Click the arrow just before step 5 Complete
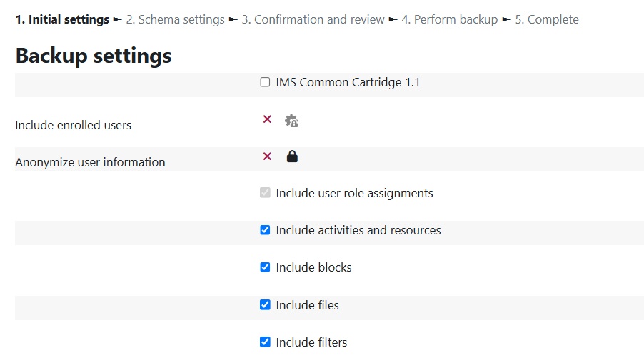 point(506,19)
